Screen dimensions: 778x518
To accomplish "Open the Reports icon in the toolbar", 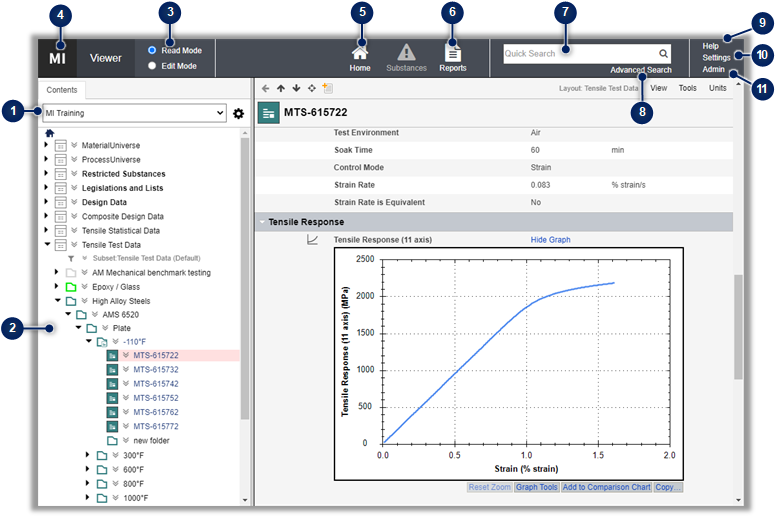I will coord(453,53).
